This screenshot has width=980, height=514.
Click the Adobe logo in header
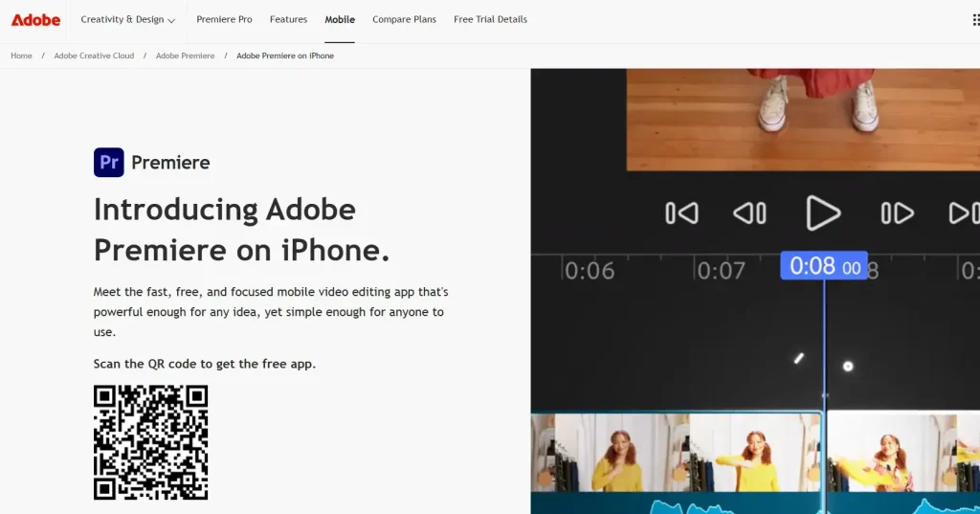pos(35,19)
